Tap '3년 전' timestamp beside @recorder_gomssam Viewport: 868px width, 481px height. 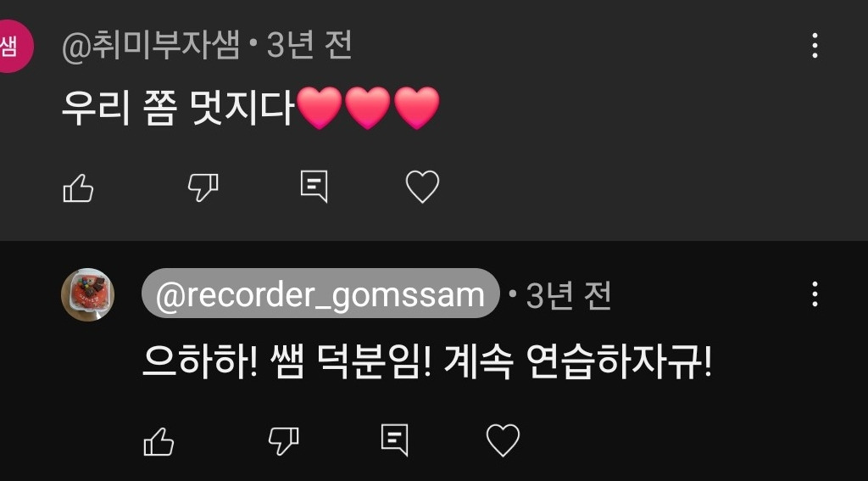point(569,295)
